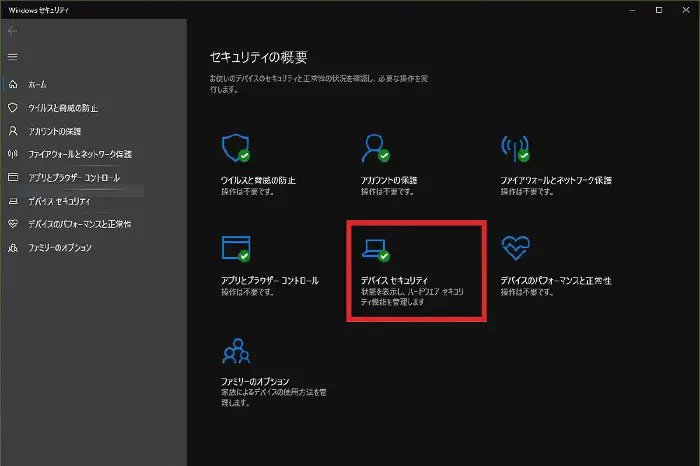The width and height of the screenshot is (700, 466).
Task: Open app and browser control window icon
Action: (234, 248)
